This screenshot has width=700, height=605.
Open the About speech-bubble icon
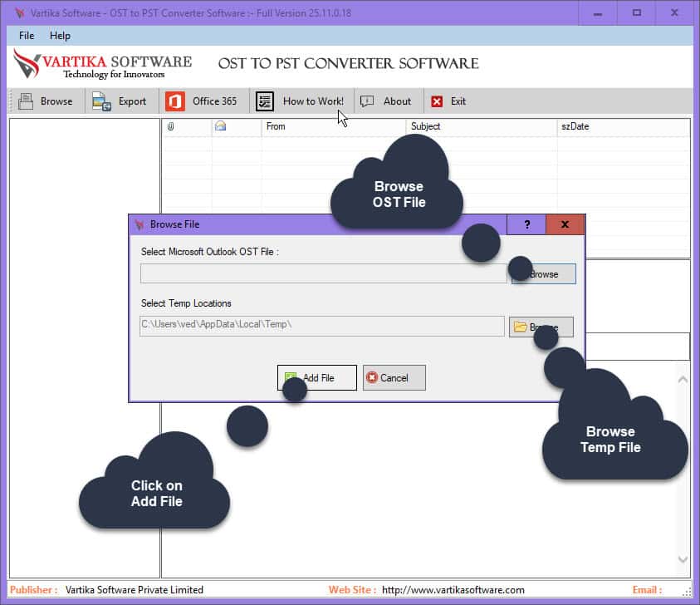(367, 101)
